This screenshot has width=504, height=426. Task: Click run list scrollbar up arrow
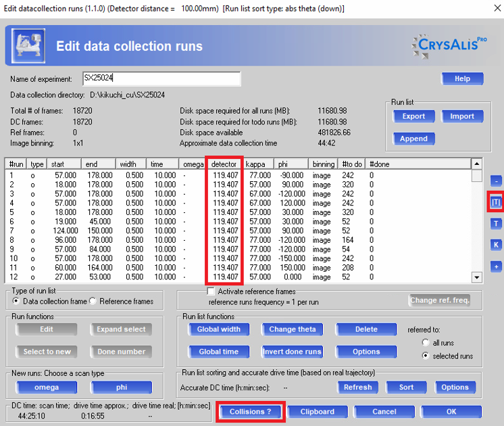point(477,164)
